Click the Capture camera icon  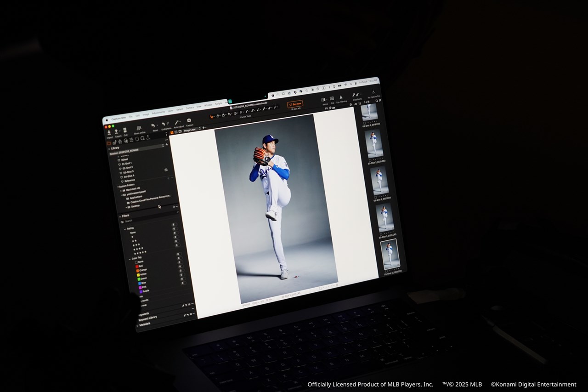pos(189,121)
